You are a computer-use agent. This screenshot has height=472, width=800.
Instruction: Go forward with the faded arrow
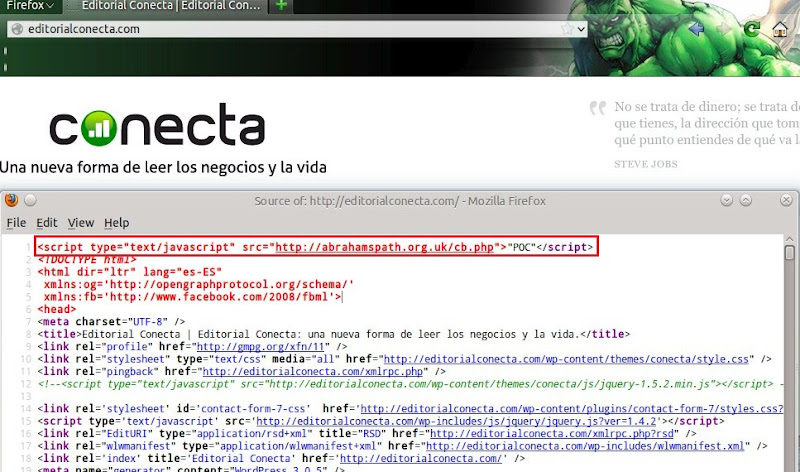click(x=723, y=29)
